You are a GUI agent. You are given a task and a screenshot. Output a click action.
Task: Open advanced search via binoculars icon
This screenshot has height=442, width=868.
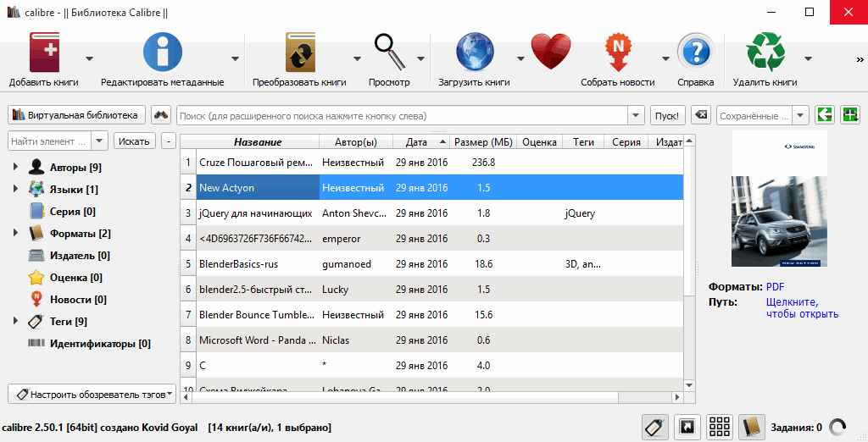[161, 115]
